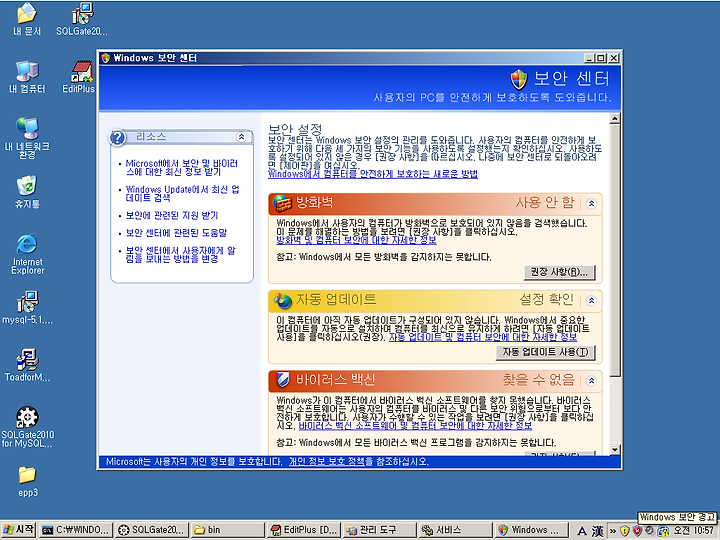This screenshot has height=540, width=720.
Task: Switch to C:\WINDO... taskbar window
Action: (75, 530)
